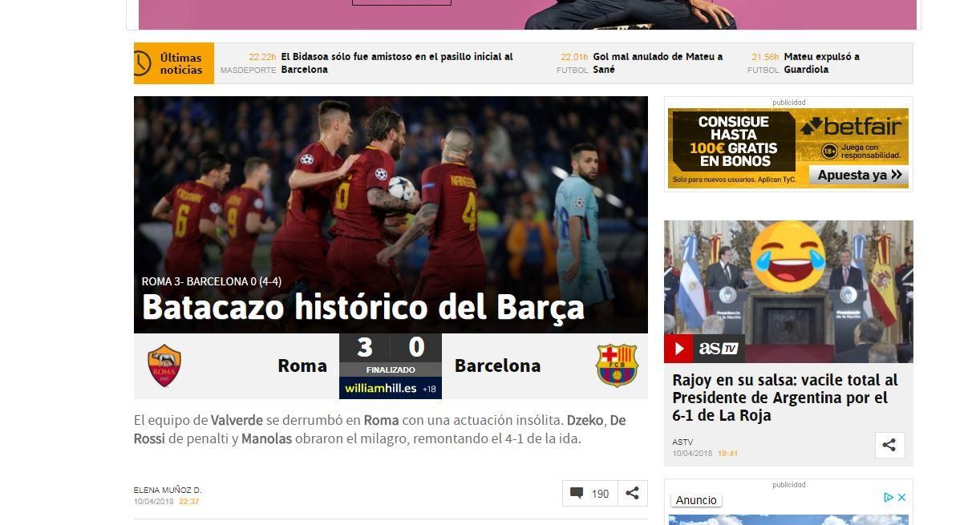
Task: Close the bottom ad with X icon
Action: 901,498
